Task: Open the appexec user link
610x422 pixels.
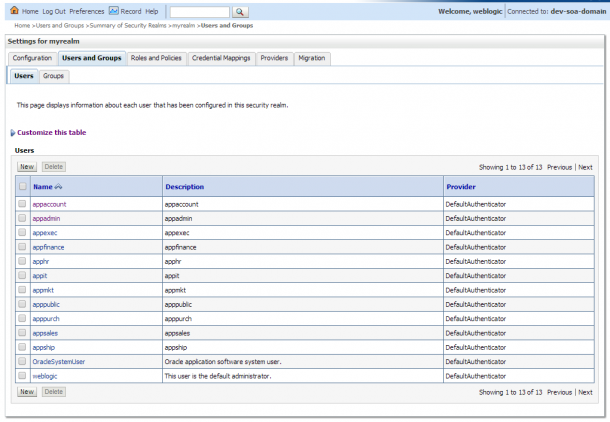Action: [x=45, y=233]
